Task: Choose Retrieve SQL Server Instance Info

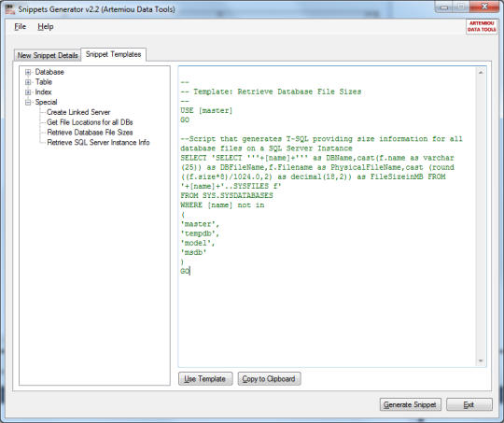Action: [98, 142]
